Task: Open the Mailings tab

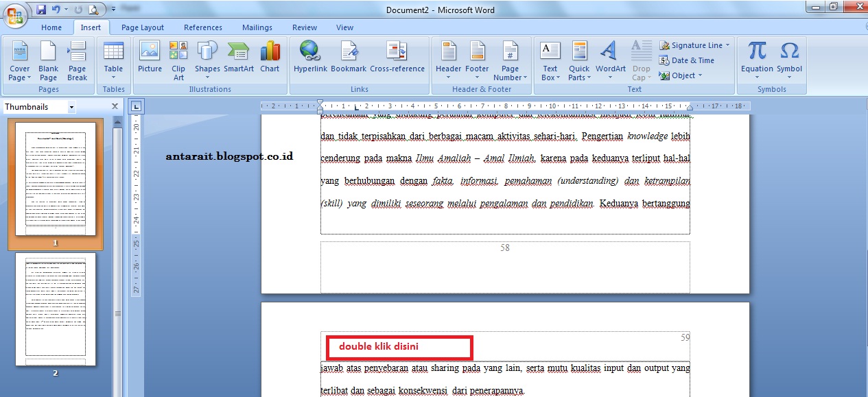Action: pos(257,27)
